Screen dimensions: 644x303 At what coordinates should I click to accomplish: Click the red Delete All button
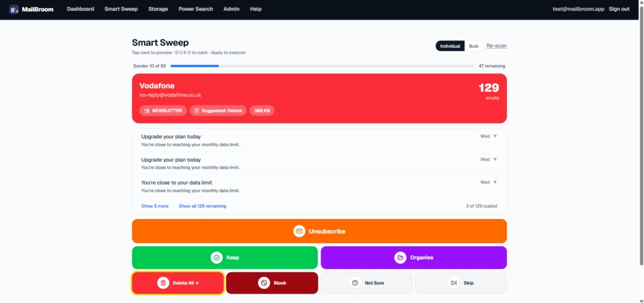pos(178,283)
